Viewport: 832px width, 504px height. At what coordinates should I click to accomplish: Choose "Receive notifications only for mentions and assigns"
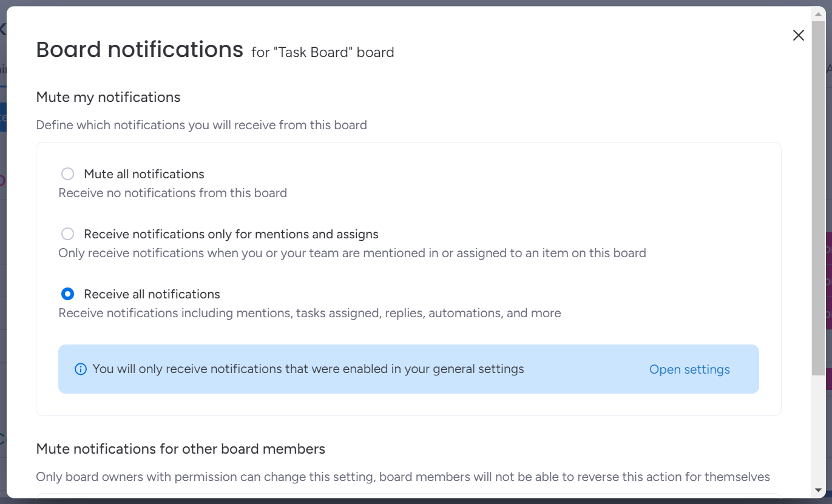click(67, 234)
